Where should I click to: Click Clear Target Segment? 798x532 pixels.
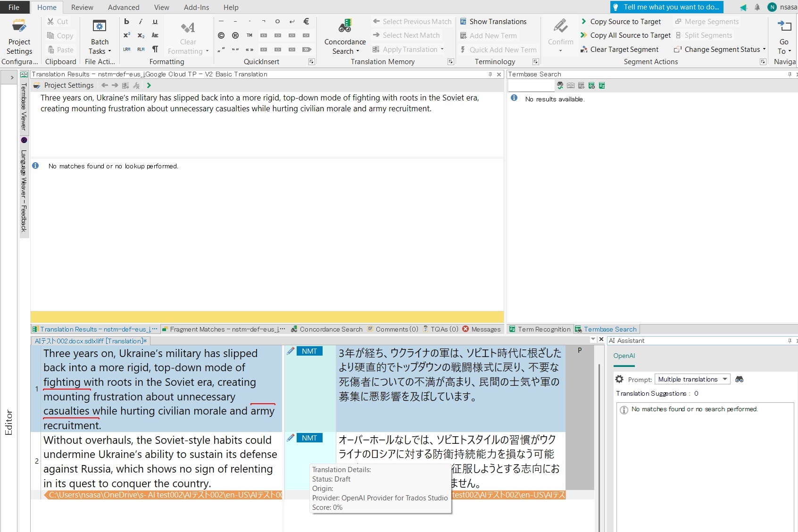[x=623, y=49]
